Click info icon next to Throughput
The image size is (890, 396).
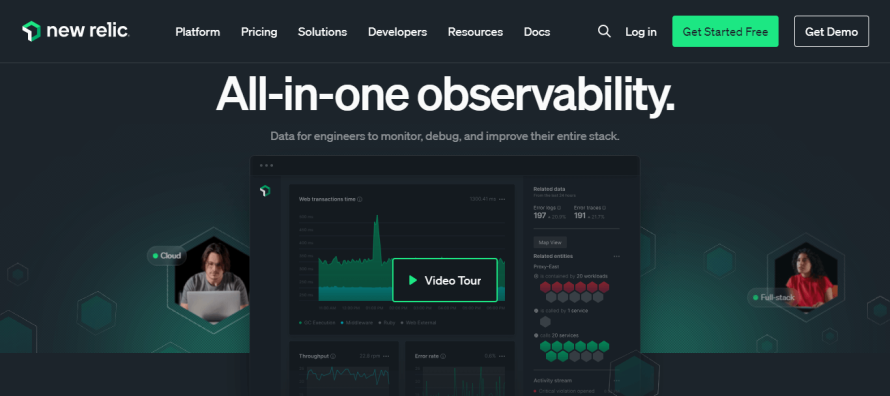tap(333, 356)
